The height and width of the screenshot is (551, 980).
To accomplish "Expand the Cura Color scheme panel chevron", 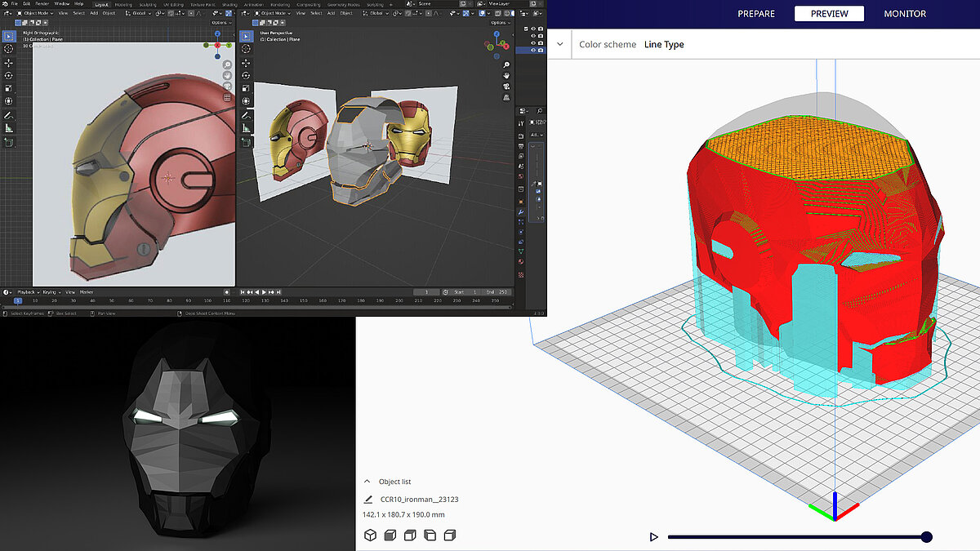I will [561, 44].
